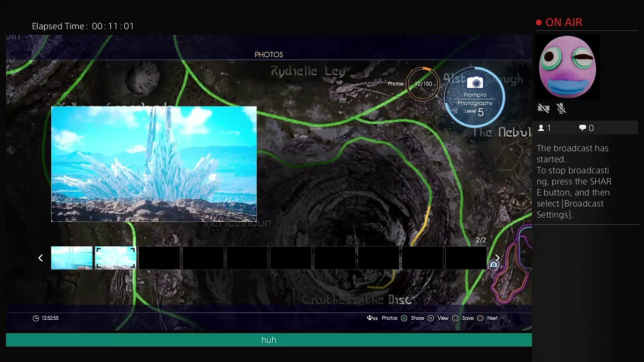Click the red ON AIR indicator
The height and width of the screenshot is (362, 644).
[x=559, y=23]
